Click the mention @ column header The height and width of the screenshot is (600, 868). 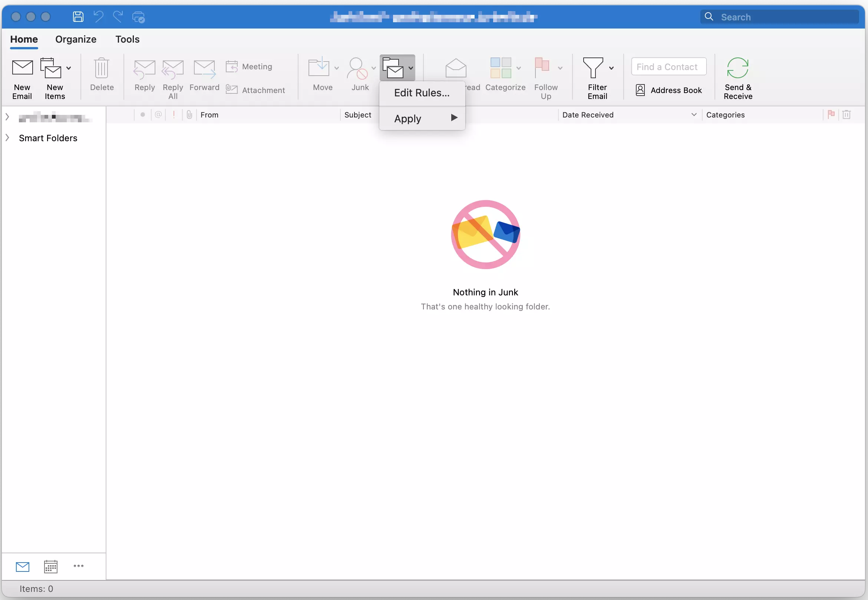click(x=158, y=115)
